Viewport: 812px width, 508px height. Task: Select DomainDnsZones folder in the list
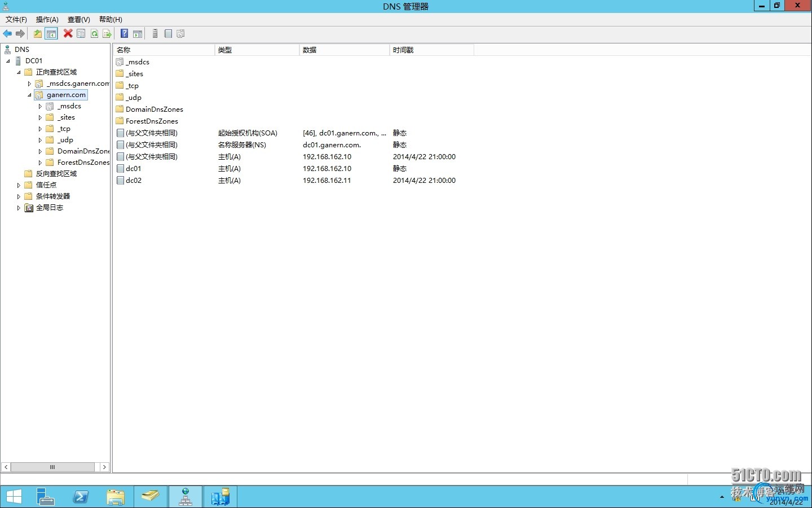155,110
